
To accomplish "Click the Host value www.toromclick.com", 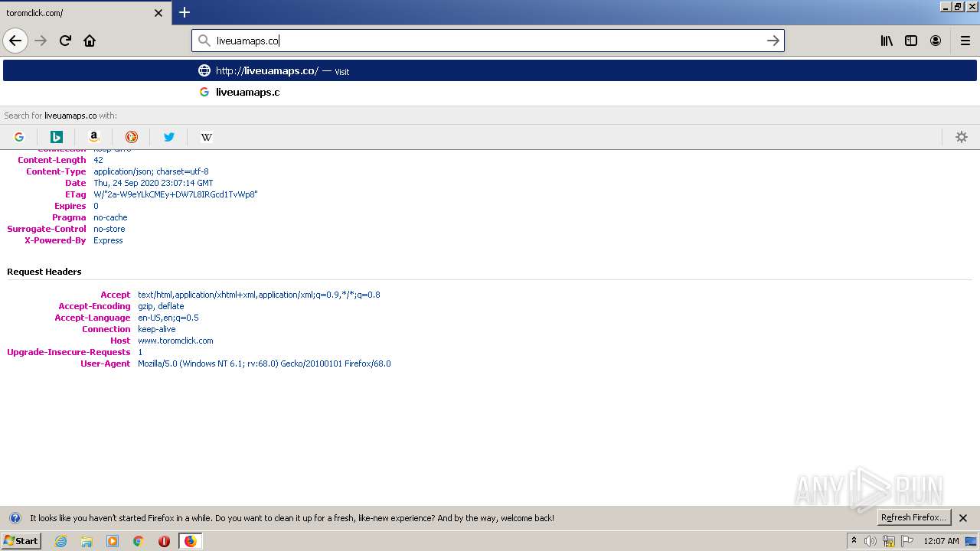I will click(x=175, y=341).
